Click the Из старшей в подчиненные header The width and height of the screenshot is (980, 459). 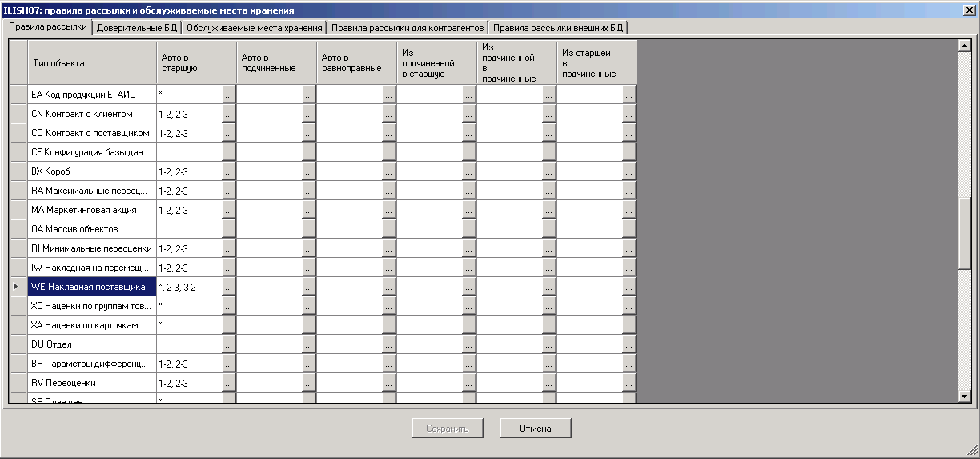[596, 62]
